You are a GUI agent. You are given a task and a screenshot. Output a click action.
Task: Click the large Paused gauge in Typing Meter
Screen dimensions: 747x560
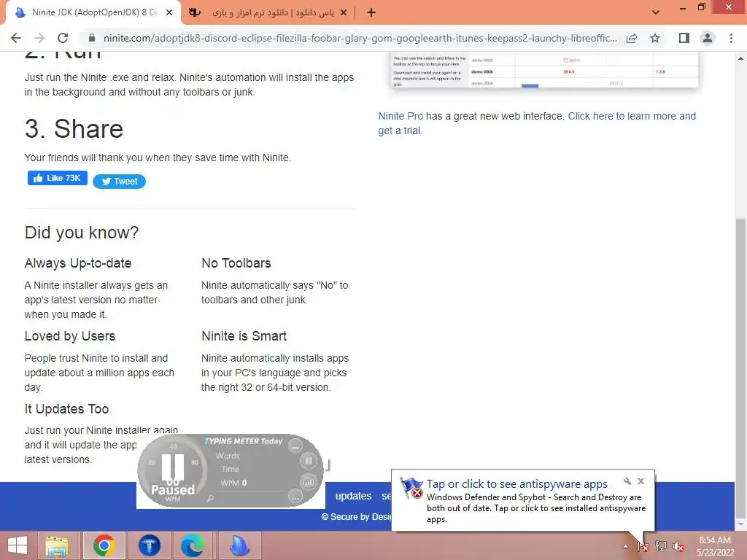(x=172, y=470)
